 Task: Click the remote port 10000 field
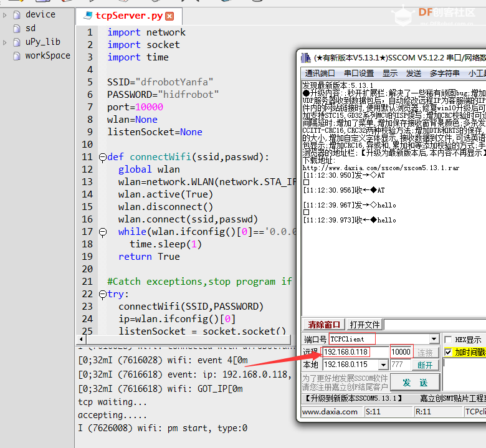401,352
